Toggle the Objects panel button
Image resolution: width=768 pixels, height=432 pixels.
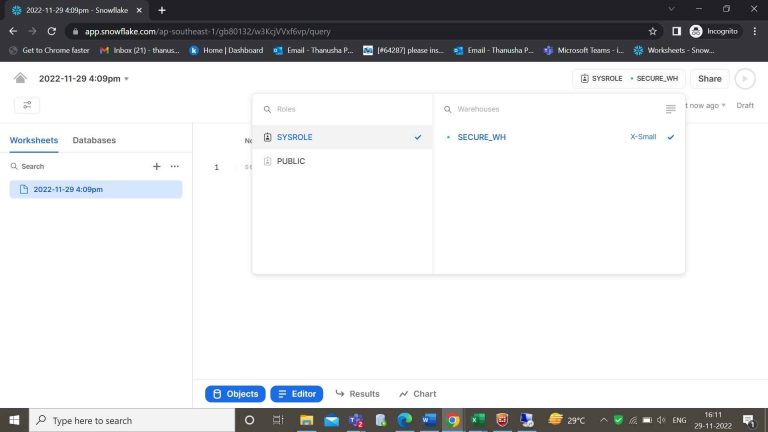[x=235, y=394]
